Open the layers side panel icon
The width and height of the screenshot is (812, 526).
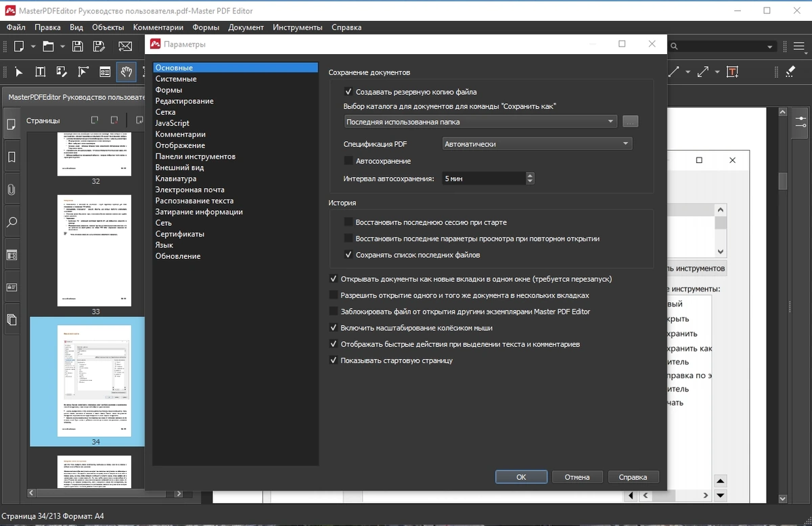point(11,319)
